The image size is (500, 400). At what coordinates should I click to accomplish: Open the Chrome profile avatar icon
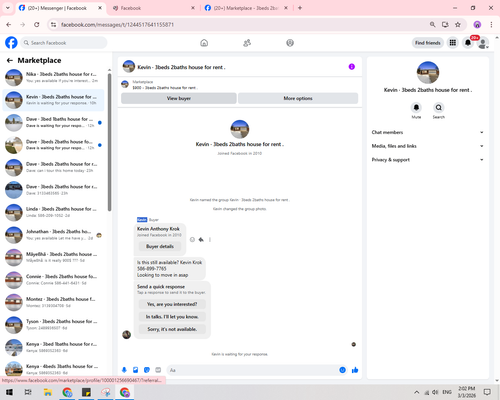click(x=477, y=25)
